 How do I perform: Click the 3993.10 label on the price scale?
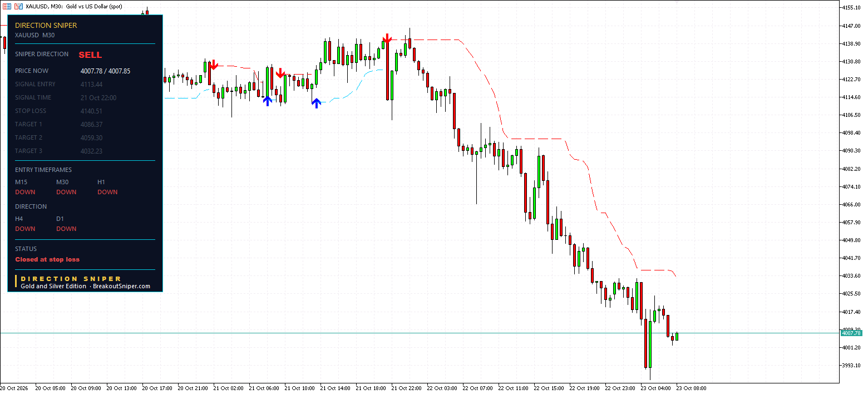click(852, 365)
